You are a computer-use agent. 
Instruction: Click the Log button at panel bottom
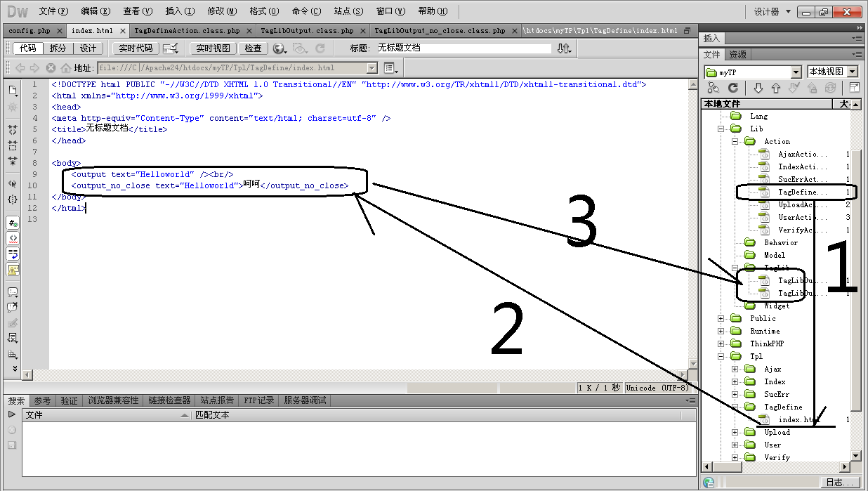click(840, 483)
